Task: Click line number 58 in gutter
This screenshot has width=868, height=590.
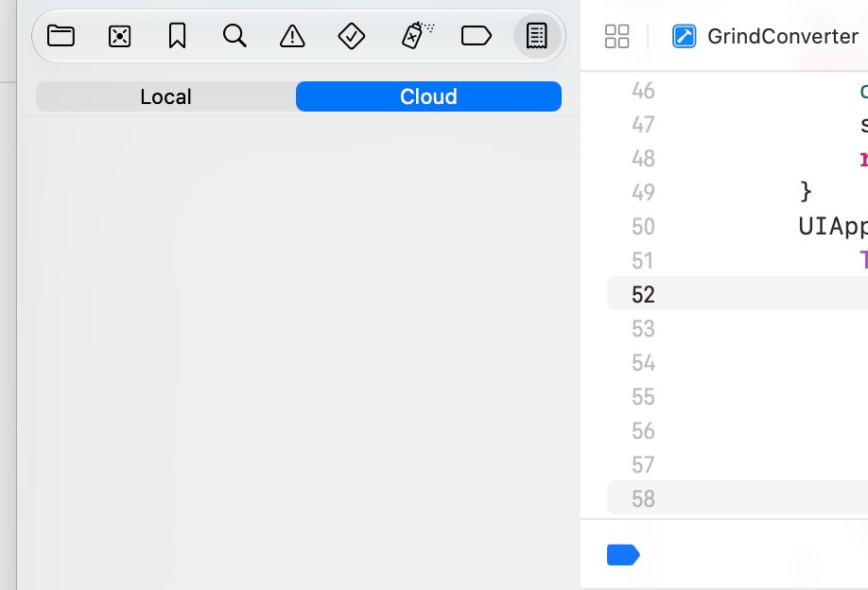Action: click(643, 499)
